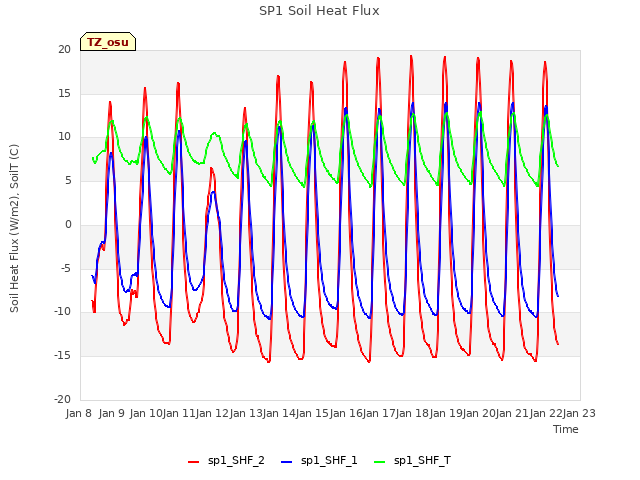Click the blue sp1_SHF_1 legend swatch
The height and width of the screenshot is (480, 640).
coord(287,462)
